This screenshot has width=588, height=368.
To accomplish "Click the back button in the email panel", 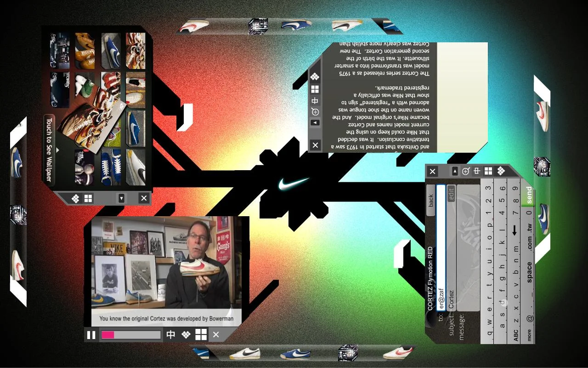I will pyautogui.click(x=430, y=201).
